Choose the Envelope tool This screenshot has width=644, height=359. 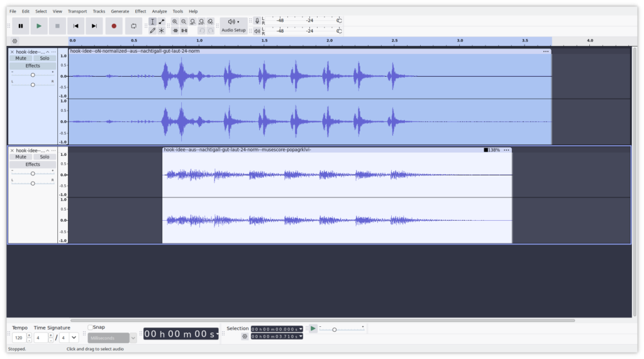coord(162,22)
